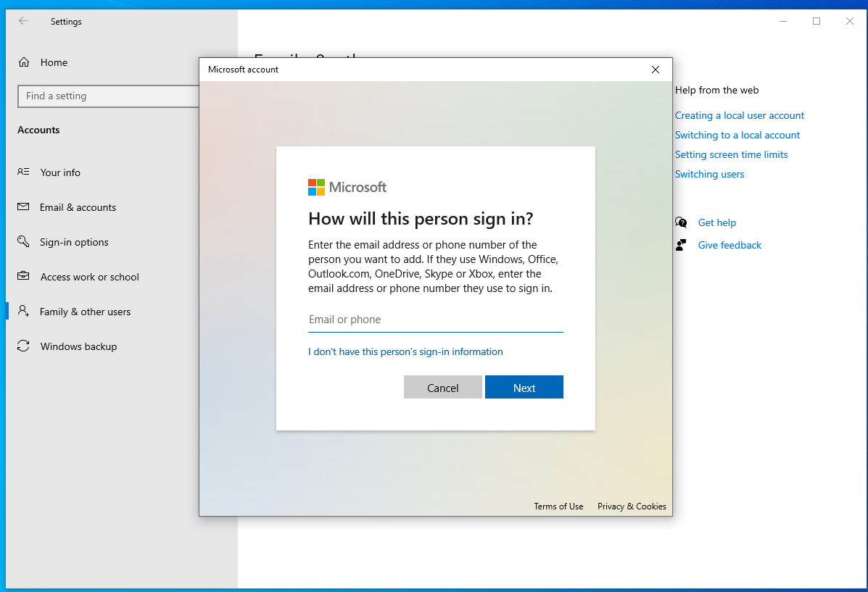Click the Get help chat icon
This screenshot has width=868, height=592.
(681, 222)
